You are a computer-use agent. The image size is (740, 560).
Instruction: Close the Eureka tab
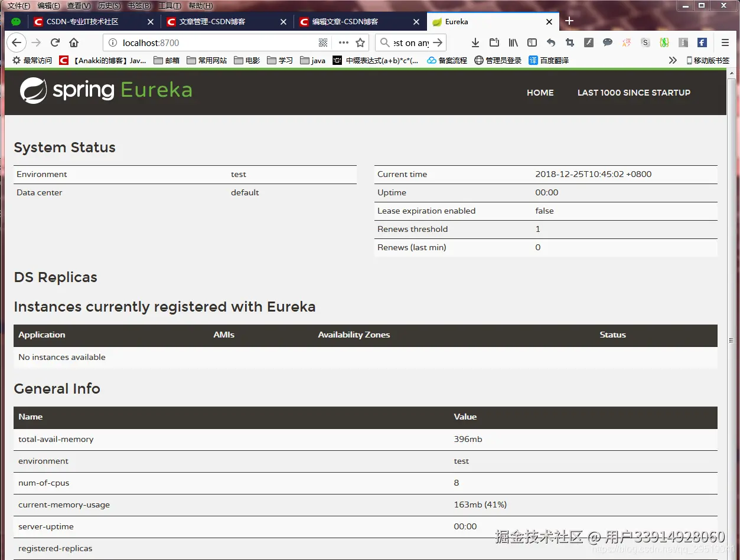tap(549, 22)
